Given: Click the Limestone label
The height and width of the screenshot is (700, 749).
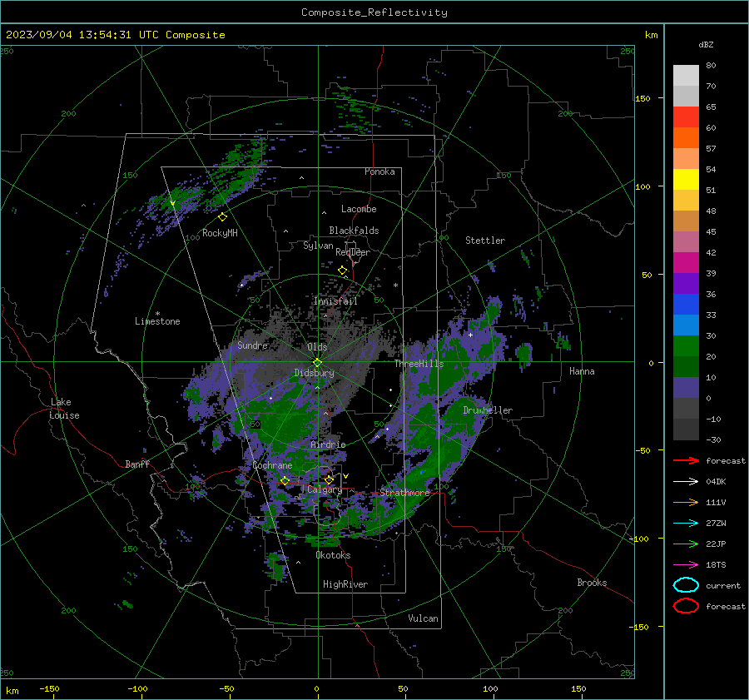Looking at the screenshot, I should [x=157, y=321].
